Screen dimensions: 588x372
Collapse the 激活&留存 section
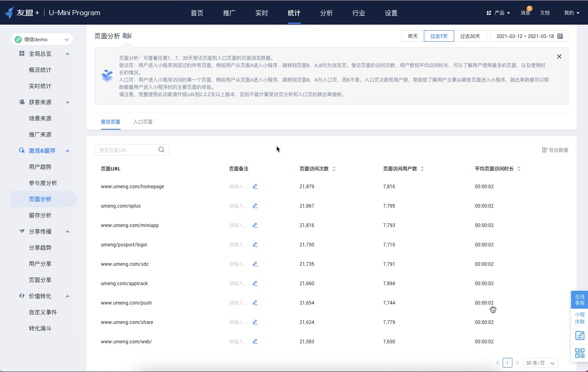pyautogui.click(x=68, y=151)
